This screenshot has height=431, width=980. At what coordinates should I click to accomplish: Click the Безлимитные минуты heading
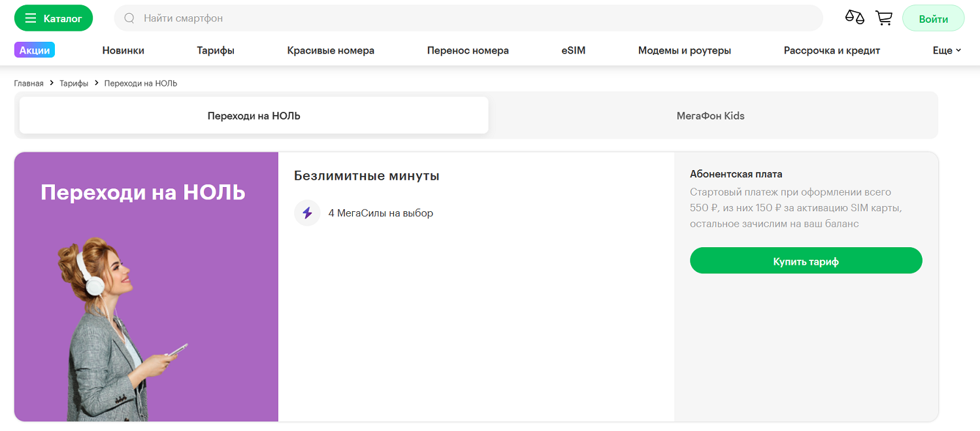[367, 176]
